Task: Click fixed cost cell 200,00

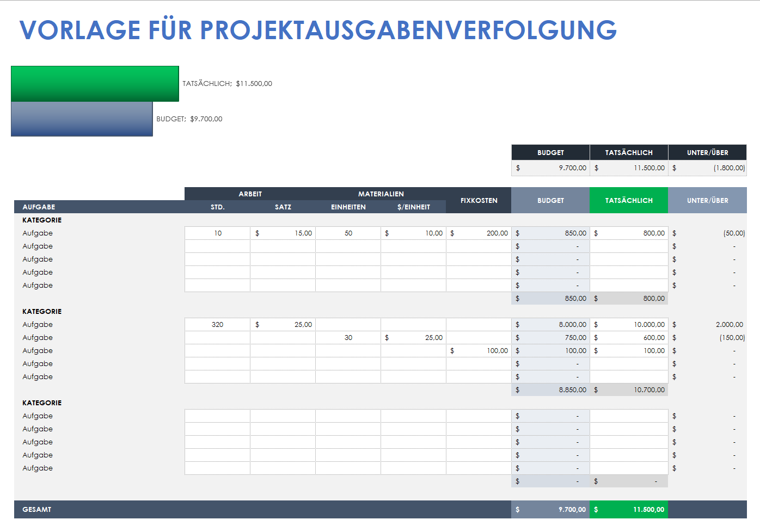Action: (x=479, y=233)
